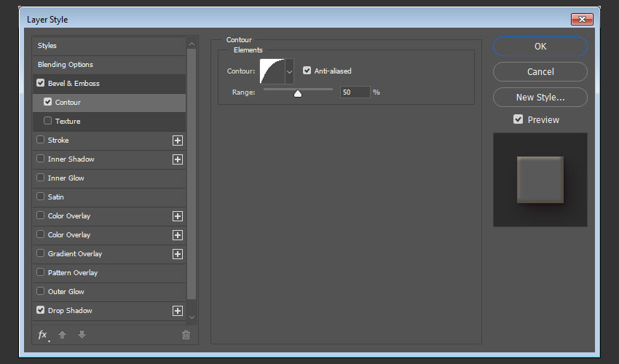Enable the Texture checkbox
The height and width of the screenshot is (364, 619).
pos(48,122)
